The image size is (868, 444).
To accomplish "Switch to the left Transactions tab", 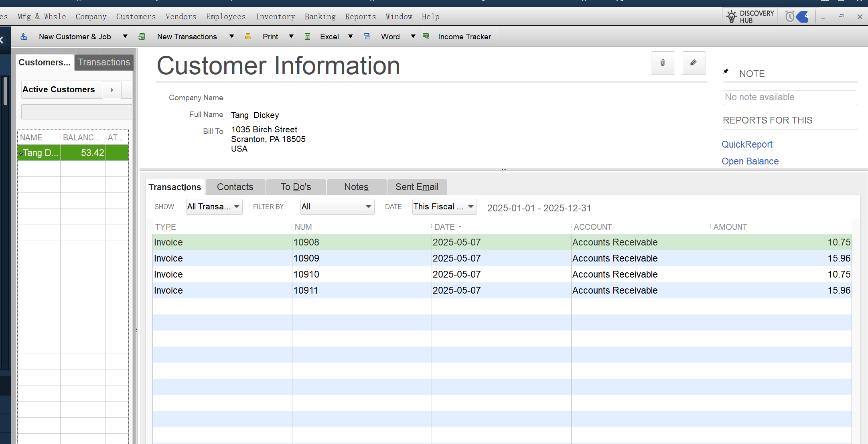I will click(104, 63).
